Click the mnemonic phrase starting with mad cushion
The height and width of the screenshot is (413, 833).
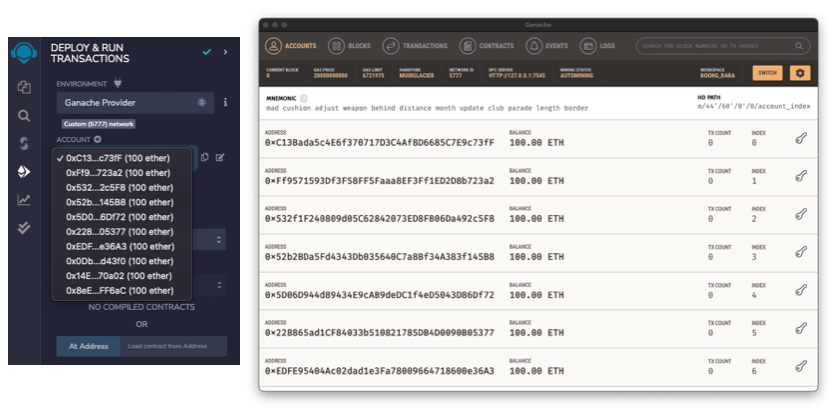click(x=427, y=108)
